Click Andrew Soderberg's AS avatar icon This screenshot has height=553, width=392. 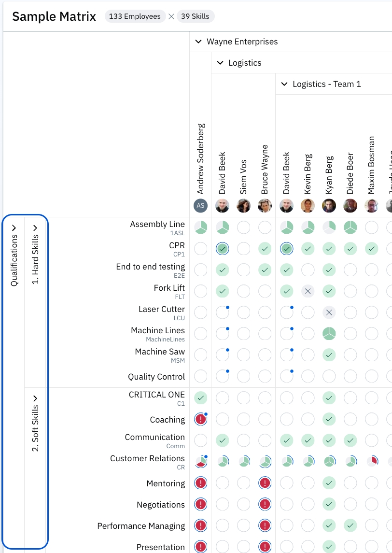[x=201, y=206]
